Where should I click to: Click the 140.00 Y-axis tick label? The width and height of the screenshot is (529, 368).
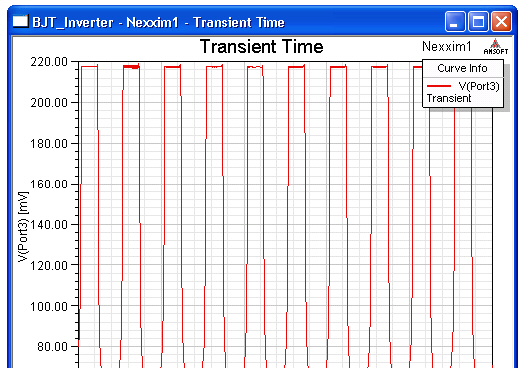click(49, 225)
